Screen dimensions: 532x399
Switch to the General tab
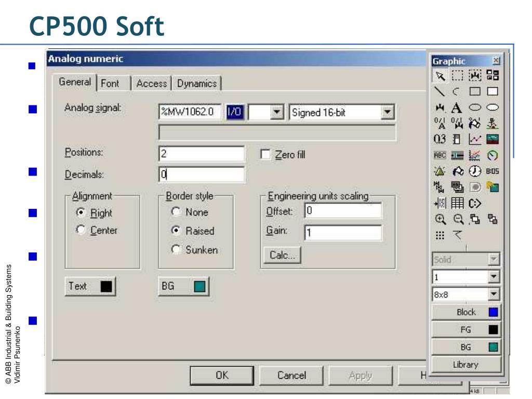pyautogui.click(x=75, y=82)
